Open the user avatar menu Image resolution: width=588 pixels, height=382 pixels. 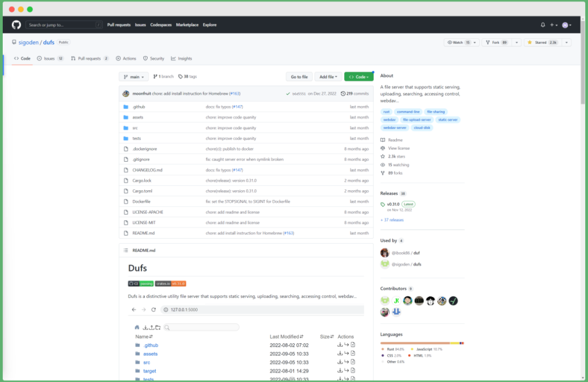(x=567, y=25)
